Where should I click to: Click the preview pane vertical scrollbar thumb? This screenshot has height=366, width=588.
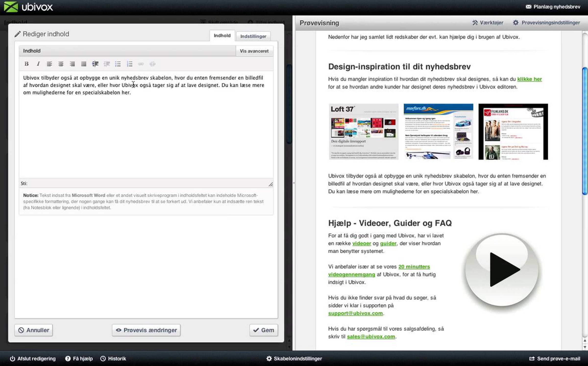click(585, 131)
